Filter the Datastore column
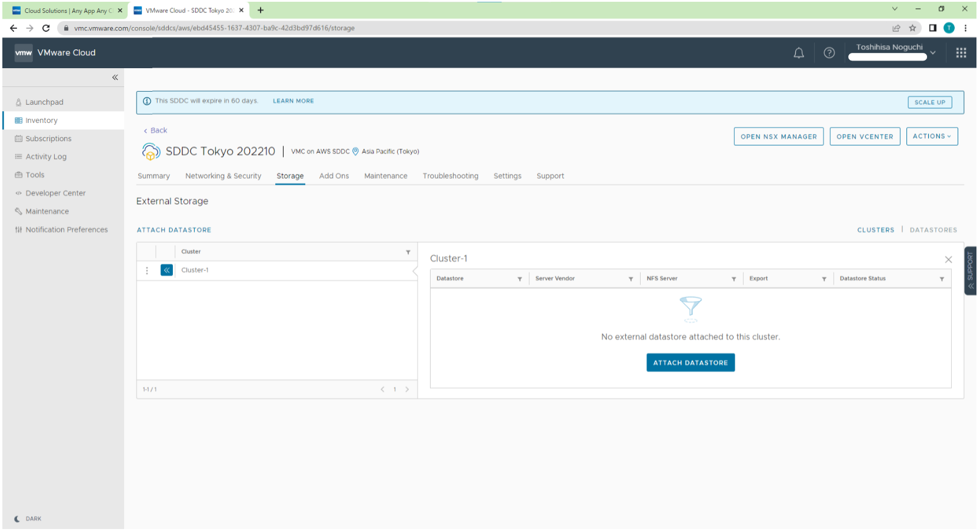Viewport: 980px width, 532px height. click(x=520, y=279)
